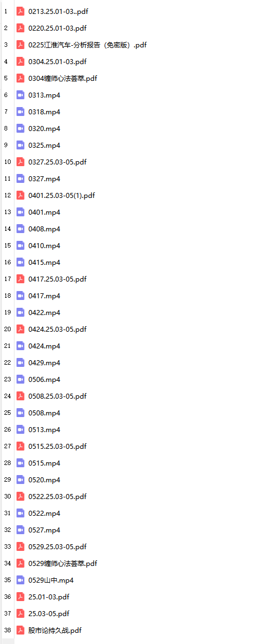Click the video icon of 0506.mp4
Screen dimensions: 255x644
tap(21, 379)
